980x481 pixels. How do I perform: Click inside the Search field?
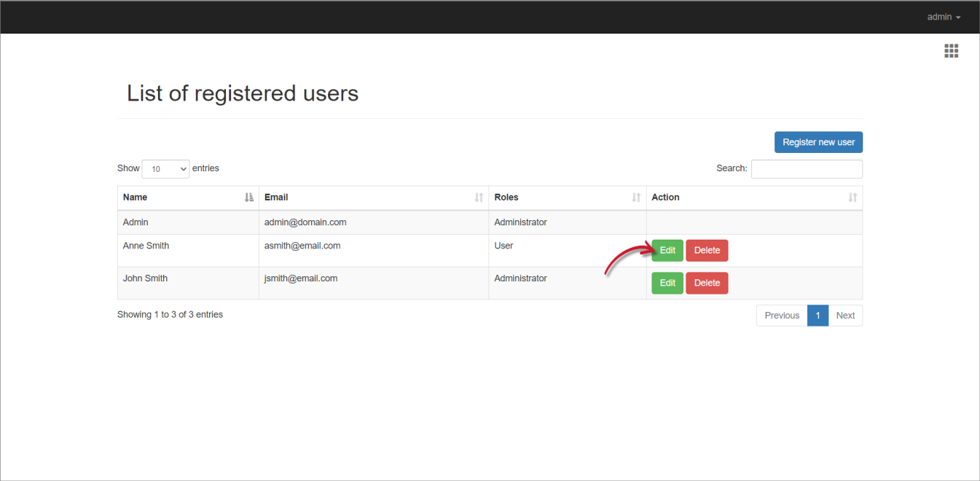point(807,168)
